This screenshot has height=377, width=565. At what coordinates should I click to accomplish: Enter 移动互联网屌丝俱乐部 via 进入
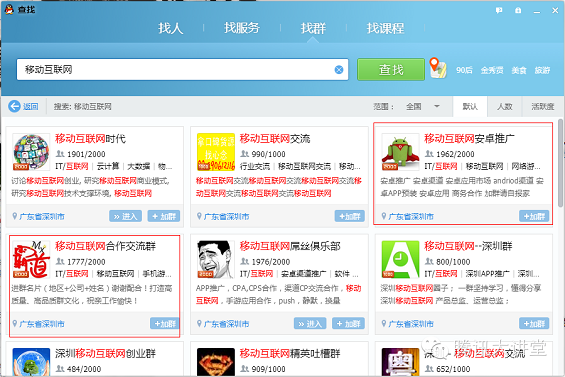click(310, 324)
